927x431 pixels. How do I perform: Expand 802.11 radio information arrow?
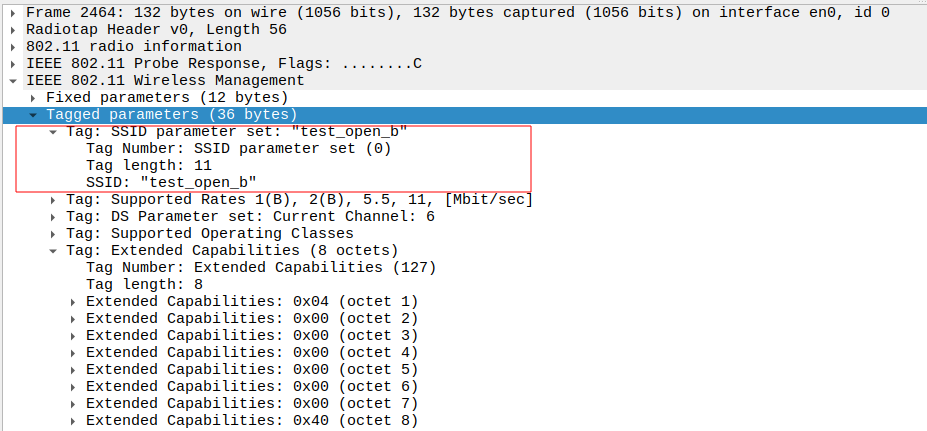pyautogui.click(x=13, y=47)
